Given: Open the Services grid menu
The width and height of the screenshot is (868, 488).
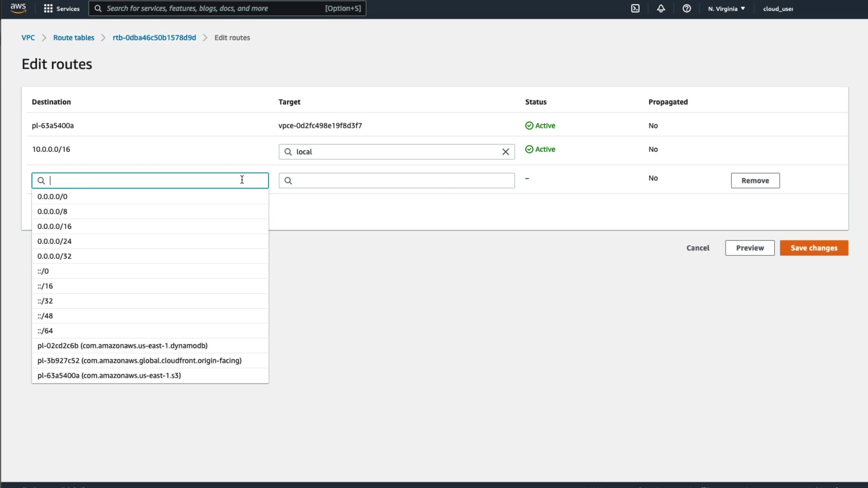Looking at the screenshot, I should (x=61, y=9).
